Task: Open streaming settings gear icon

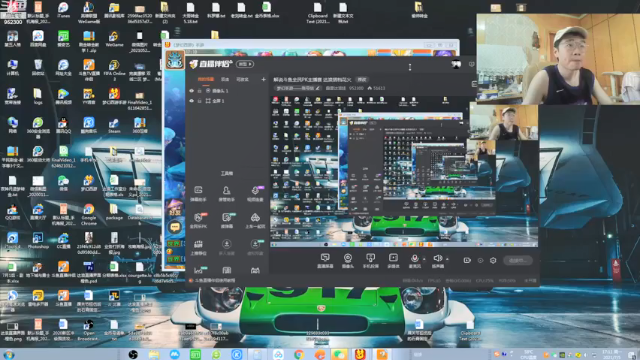Action: (493, 260)
